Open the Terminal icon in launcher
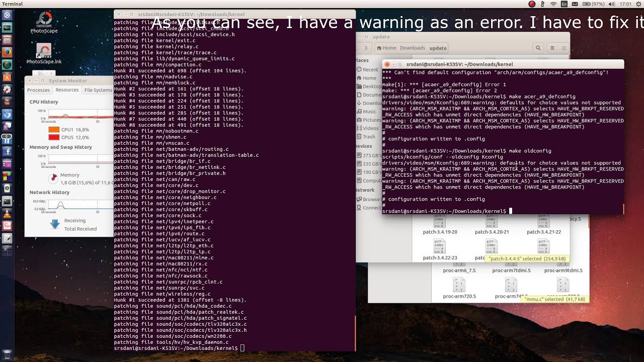Screen dimensions: 644x362 [x=7, y=201]
